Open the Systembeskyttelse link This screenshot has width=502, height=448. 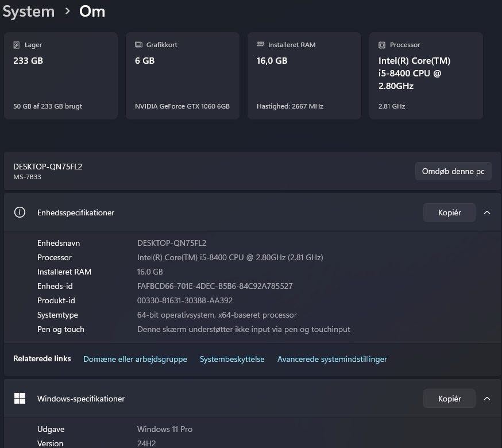click(x=232, y=359)
